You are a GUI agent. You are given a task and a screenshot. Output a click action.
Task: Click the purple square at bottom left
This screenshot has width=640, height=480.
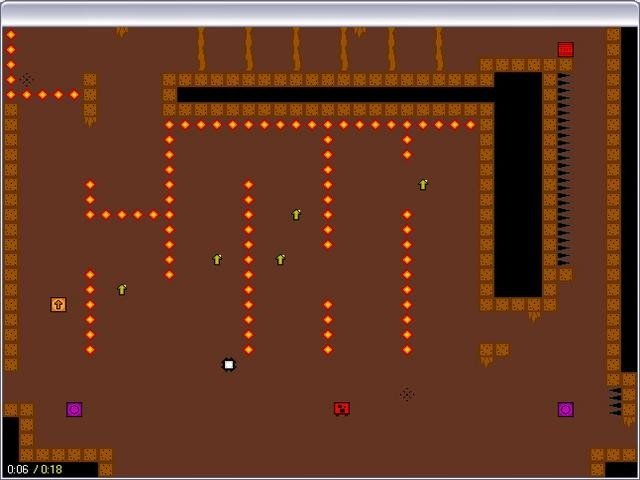point(74,409)
